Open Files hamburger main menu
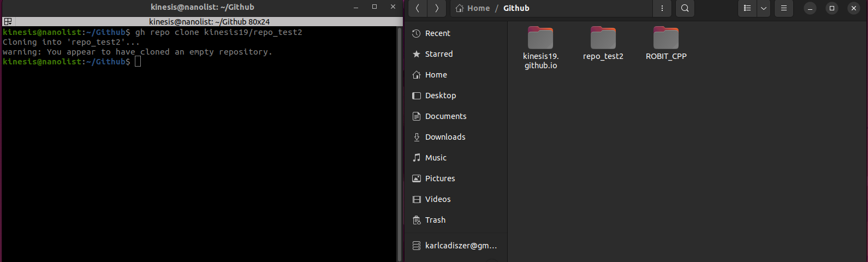868x262 pixels. point(783,8)
